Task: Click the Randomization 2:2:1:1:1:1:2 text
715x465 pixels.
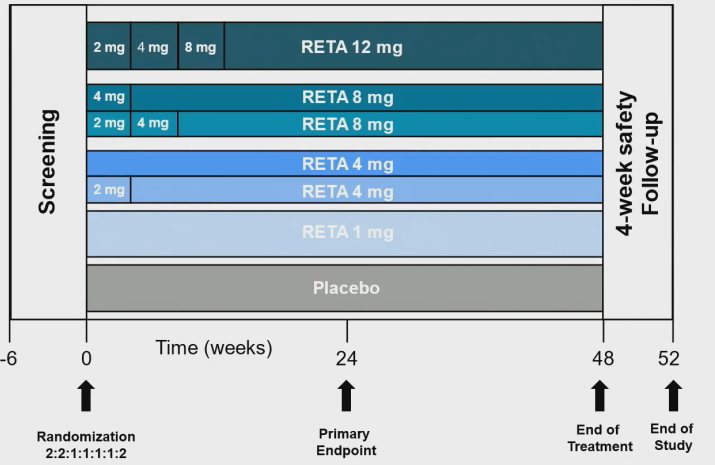Action: point(86,445)
